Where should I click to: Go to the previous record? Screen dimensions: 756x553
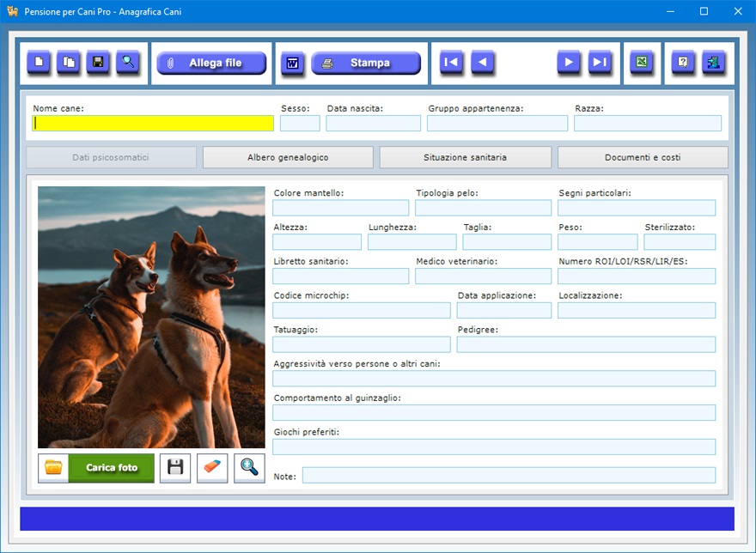click(482, 62)
